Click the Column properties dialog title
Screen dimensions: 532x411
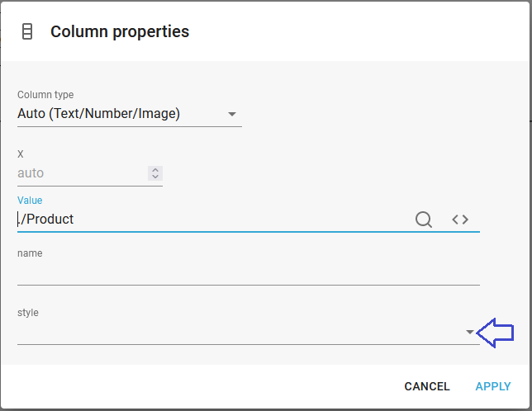coord(120,32)
